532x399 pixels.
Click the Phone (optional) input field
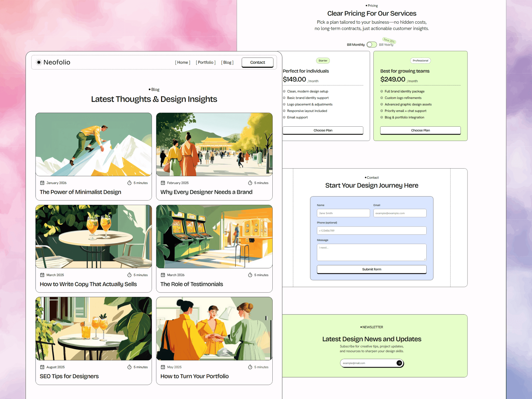pyautogui.click(x=372, y=231)
